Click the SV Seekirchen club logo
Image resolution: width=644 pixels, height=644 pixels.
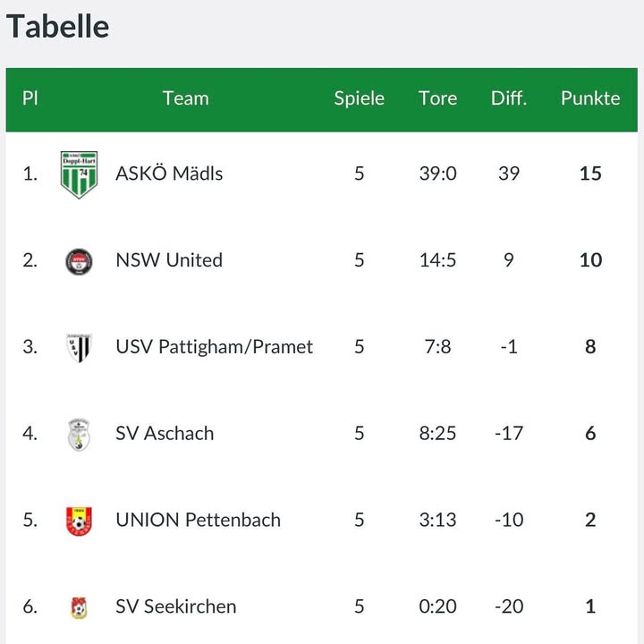click(x=79, y=607)
